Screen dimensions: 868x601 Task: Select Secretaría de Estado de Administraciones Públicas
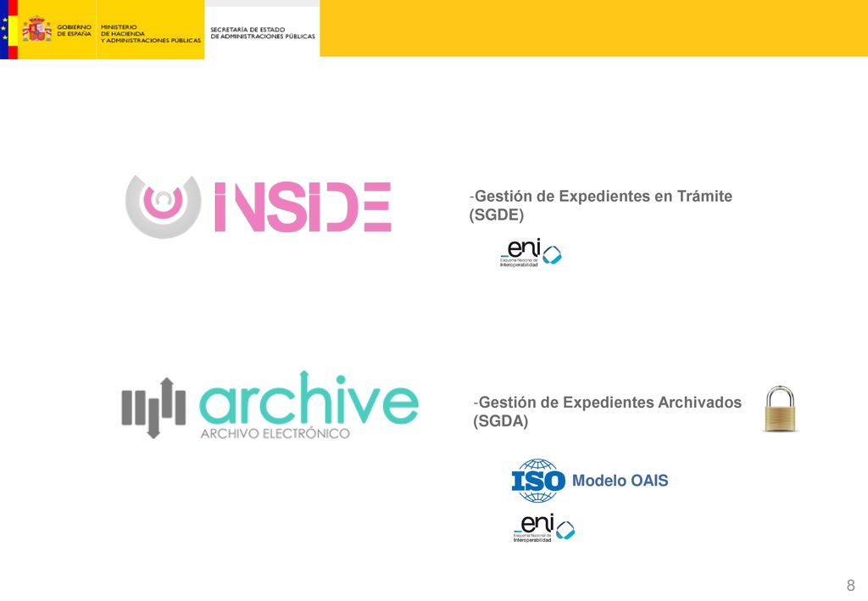pyautogui.click(x=263, y=33)
